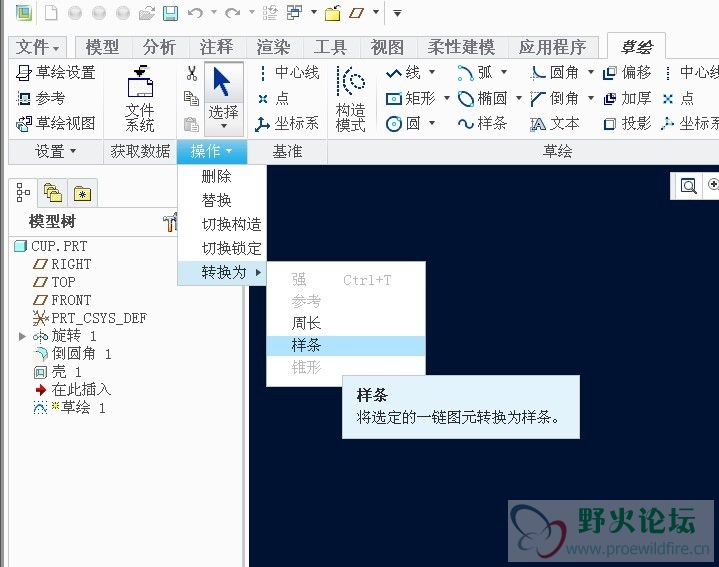This screenshot has height=567, width=719.
Task: Click the Refit zoom icon in graphics toolbar
Action: tap(688, 186)
